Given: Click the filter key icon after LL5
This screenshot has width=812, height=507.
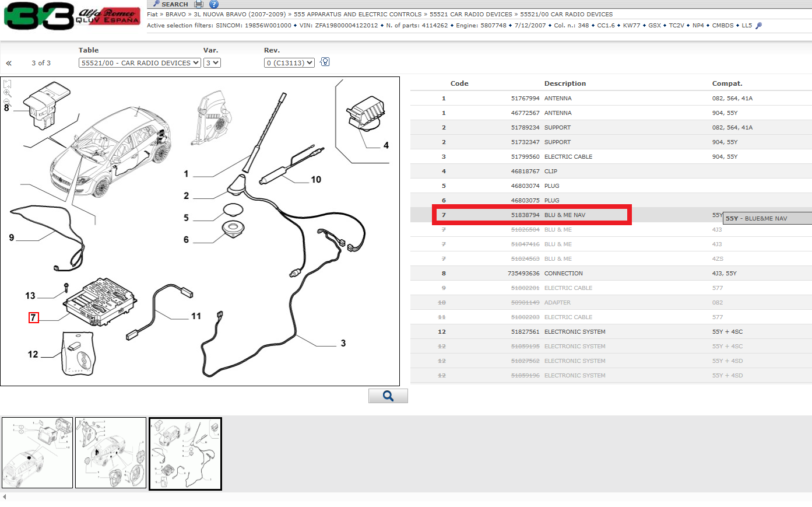Looking at the screenshot, I should (758, 26).
